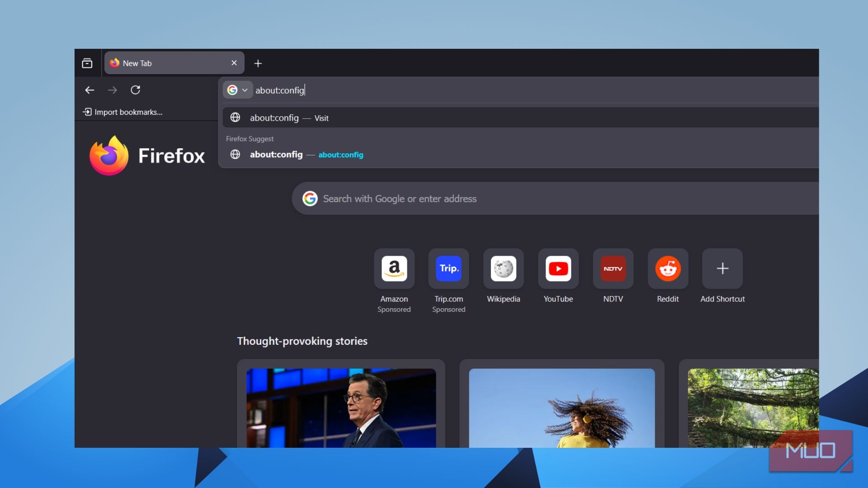Open Wikipedia shortcut tile
Screen dimensions: 868x488
504,268
